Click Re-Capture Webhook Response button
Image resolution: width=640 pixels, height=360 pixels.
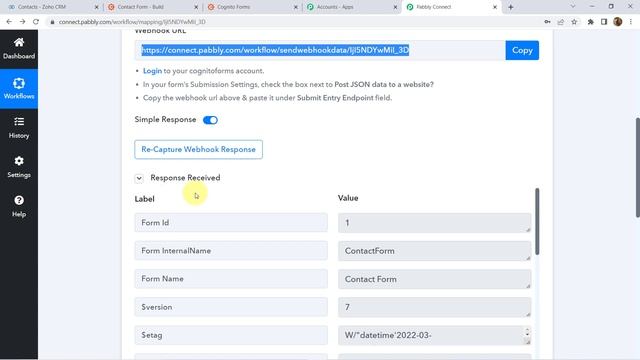(x=198, y=149)
